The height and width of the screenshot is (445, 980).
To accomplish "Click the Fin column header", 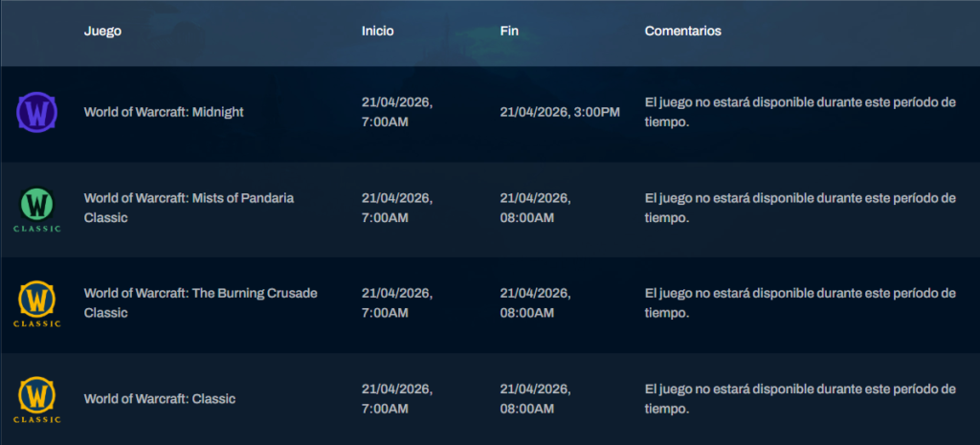I will (509, 31).
